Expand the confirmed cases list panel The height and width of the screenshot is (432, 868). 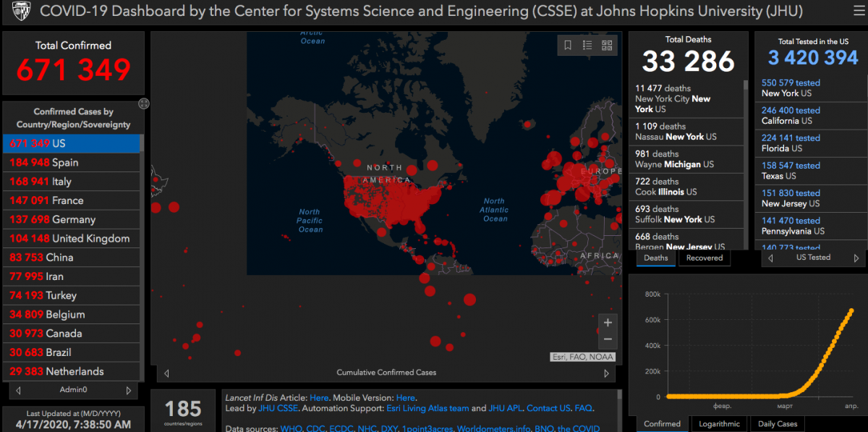point(144,103)
